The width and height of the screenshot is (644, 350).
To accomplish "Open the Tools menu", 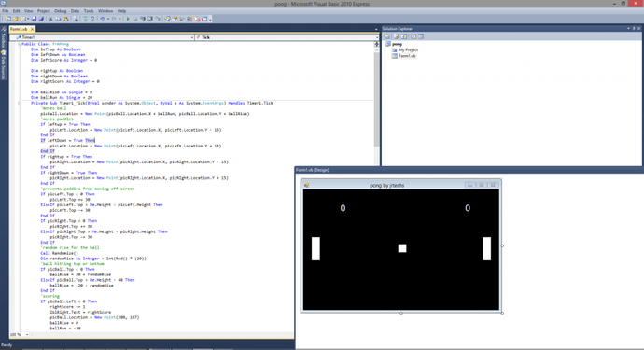I will tap(89, 11).
